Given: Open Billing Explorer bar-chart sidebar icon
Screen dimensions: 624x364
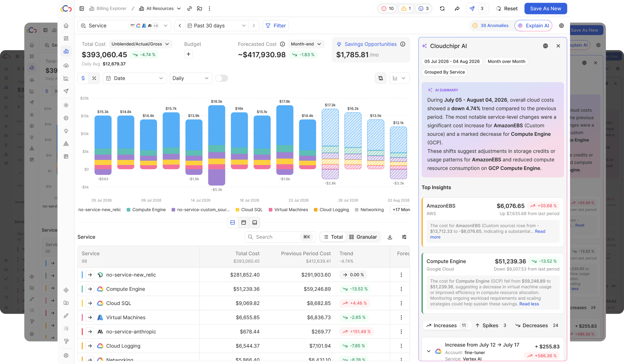Looking at the screenshot, I should click(x=66, y=51).
